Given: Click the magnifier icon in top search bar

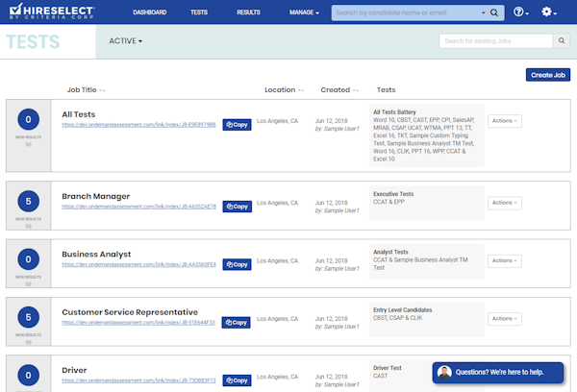Looking at the screenshot, I should pos(493,13).
